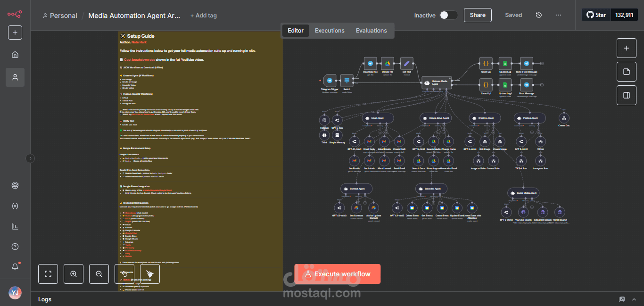
Task: Open the Insights bar chart icon
Action: click(15, 226)
